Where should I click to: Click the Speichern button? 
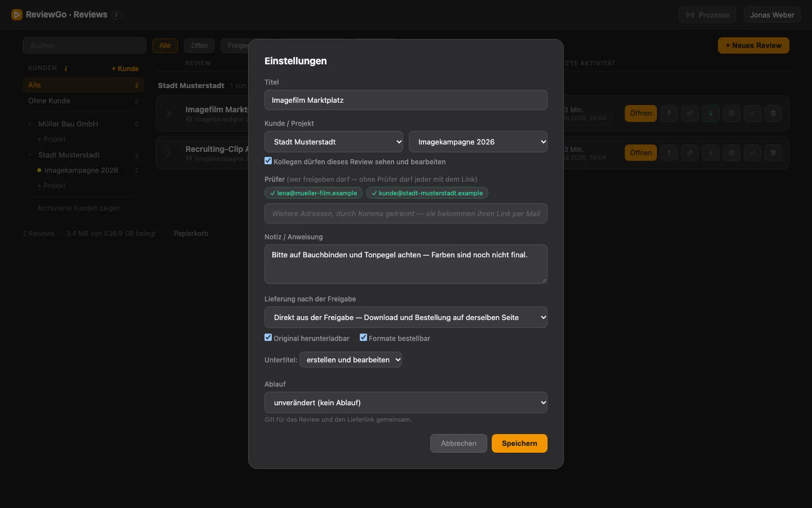pos(519,443)
